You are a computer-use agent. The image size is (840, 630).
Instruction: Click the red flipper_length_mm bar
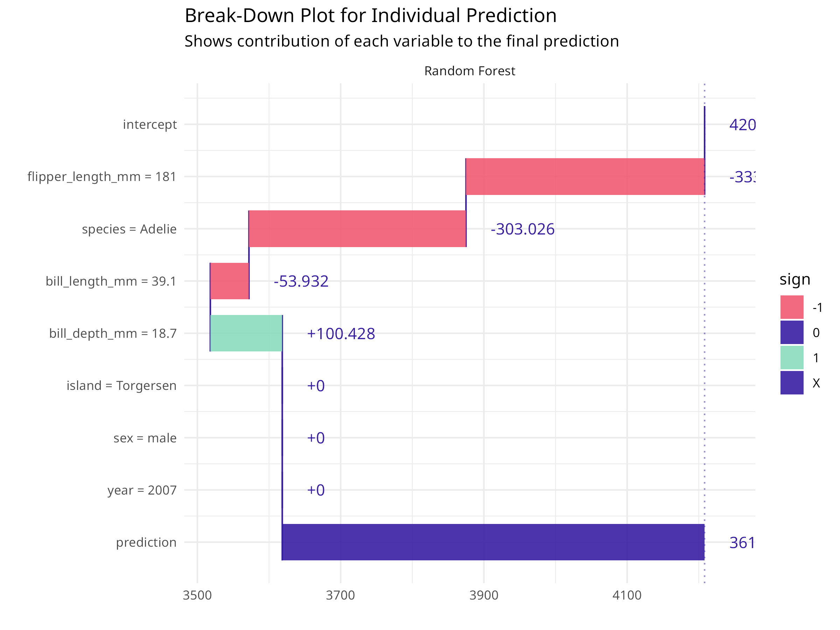(585, 177)
